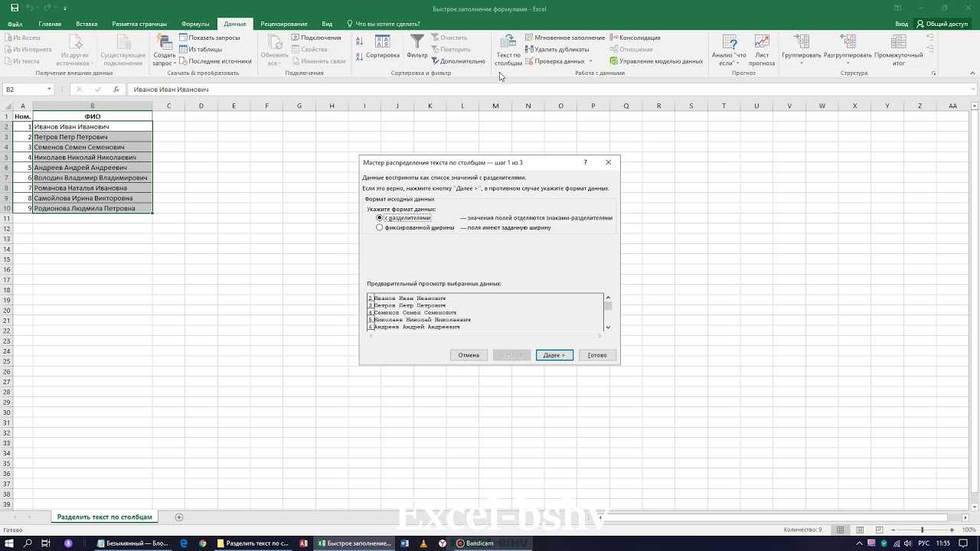Click the Group (Группировать) button
The height and width of the screenshot is (551, 980).
801,50
